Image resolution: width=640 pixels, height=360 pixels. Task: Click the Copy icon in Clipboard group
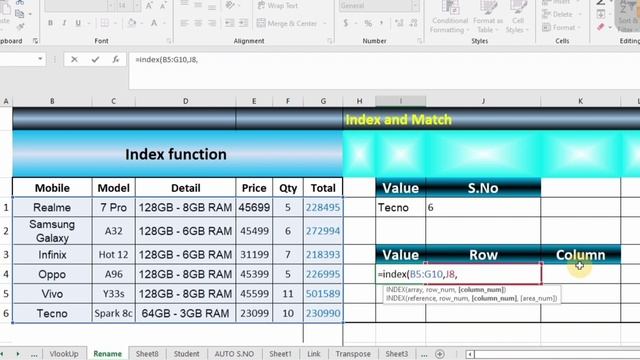[x=19, y=14]
